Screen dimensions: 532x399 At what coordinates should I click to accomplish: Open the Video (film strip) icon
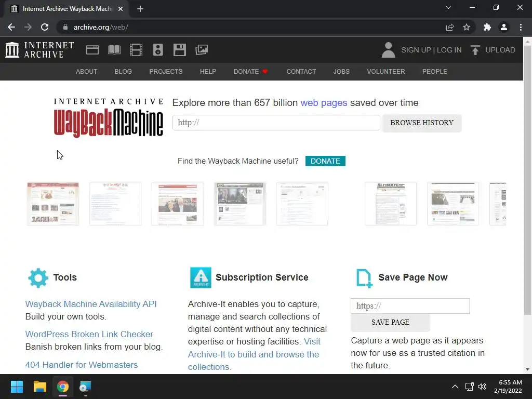pyautogui.click(x=136, y=50)
